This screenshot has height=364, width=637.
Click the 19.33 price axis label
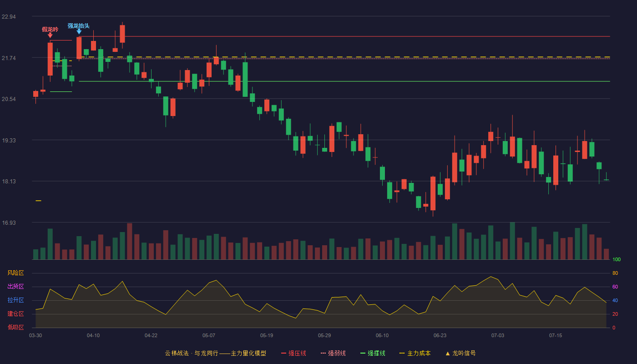click(9, 141)
